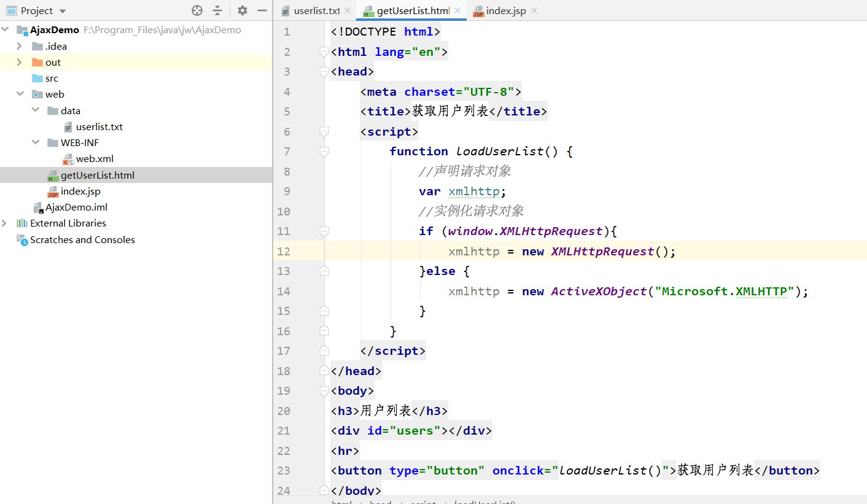Collapse the web folder
Image resolution: width=867 pixels, height=504 pixels.
pyautogui.click(x=20, y=94)
